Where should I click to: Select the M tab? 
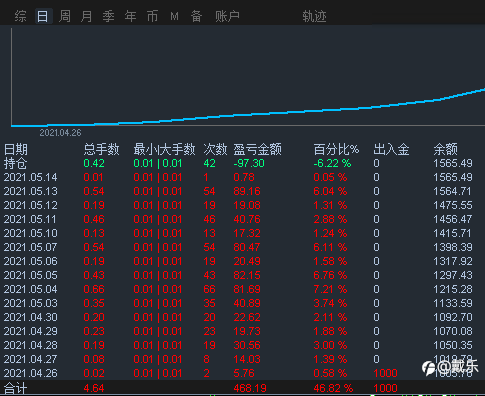pos(174,16)
